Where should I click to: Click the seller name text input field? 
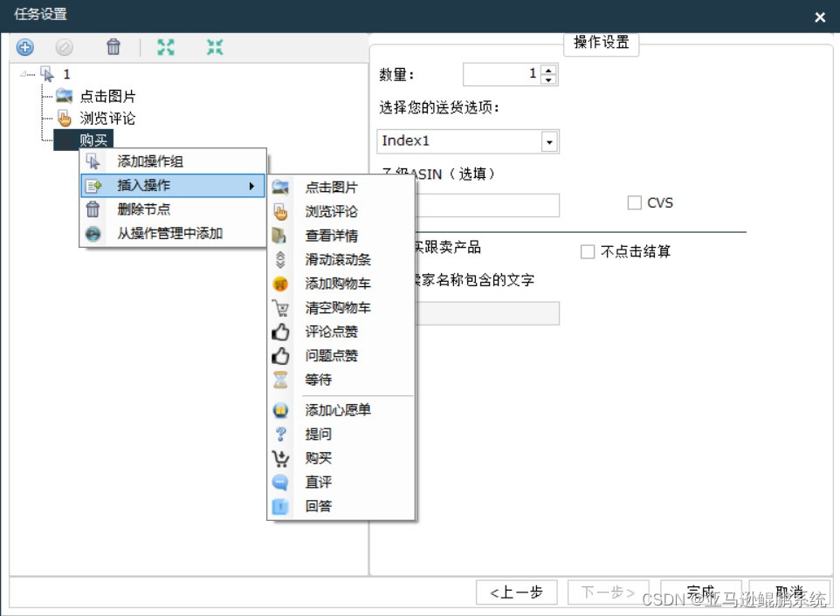(x=486, y=313)
